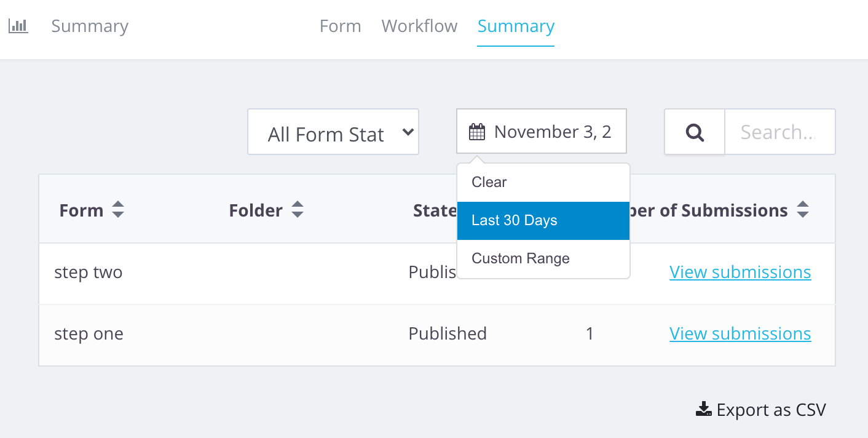The height and width of the screenshot is (438, 868).
Task: Focus the Search text field
Action: coord(779,132)
